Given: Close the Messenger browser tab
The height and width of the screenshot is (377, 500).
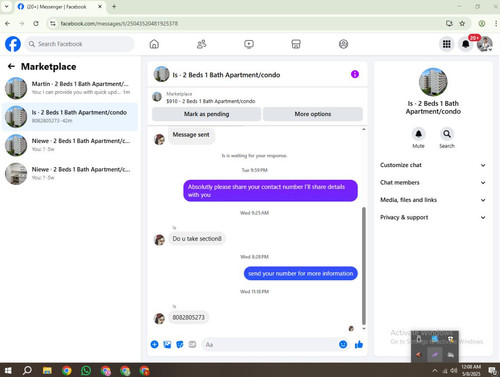Looking at the screenshot, I should point(100,6).
